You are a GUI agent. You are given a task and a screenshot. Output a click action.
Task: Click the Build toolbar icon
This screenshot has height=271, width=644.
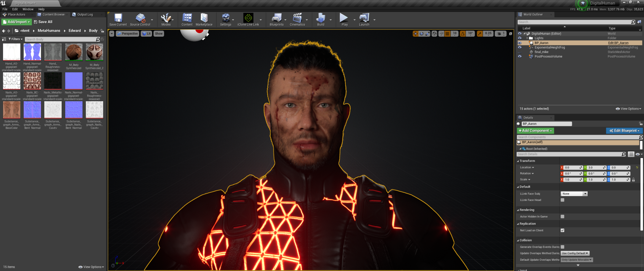click(321, 20)
